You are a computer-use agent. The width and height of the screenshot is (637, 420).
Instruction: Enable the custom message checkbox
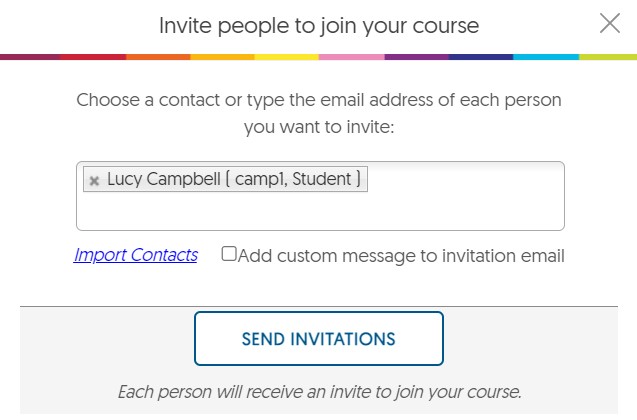(x=229, y=254)
